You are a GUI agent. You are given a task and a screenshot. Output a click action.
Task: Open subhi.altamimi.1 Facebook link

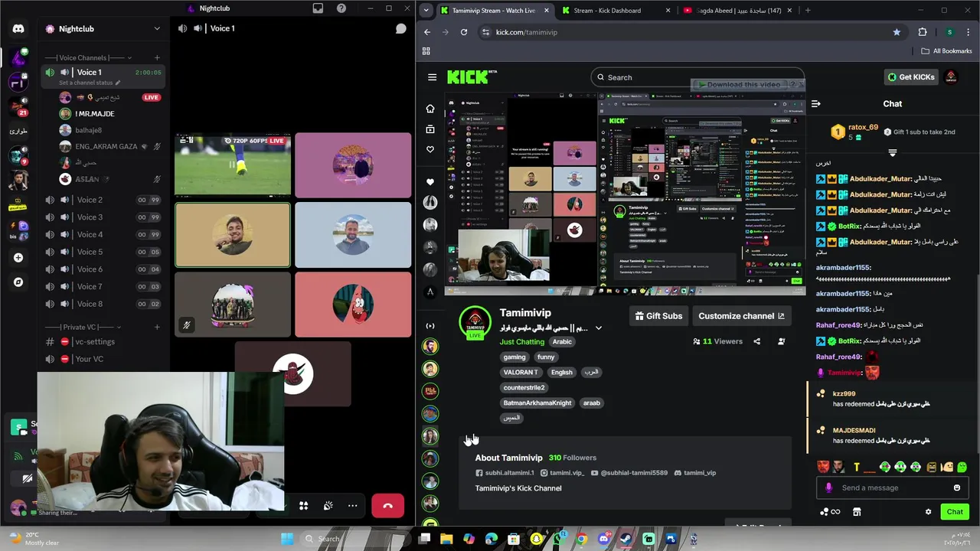[505, 473]
